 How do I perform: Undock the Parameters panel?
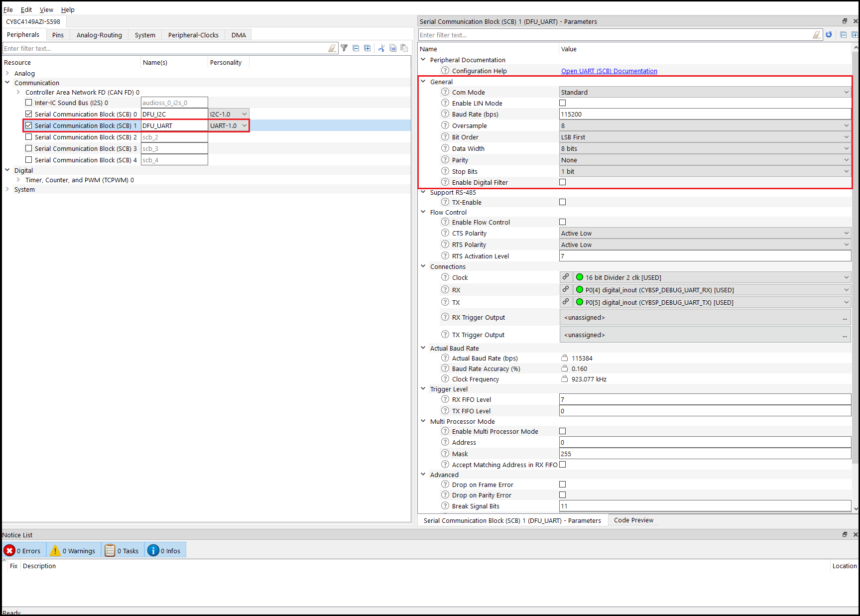(845, 21)
